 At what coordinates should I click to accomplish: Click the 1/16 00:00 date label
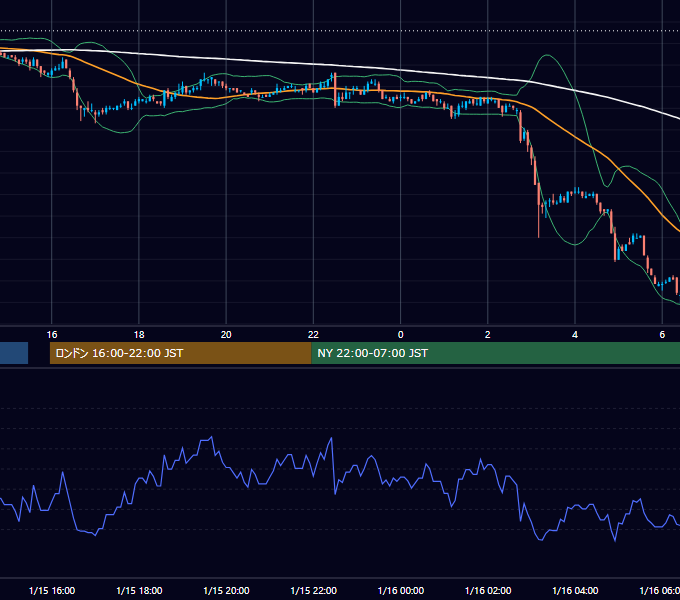(x=401, y=590)
